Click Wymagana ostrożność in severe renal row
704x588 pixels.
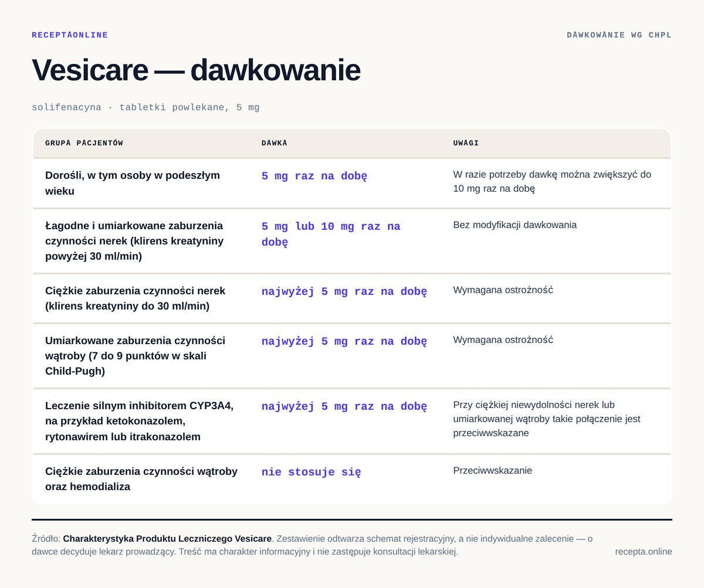(x=503, y=290)
